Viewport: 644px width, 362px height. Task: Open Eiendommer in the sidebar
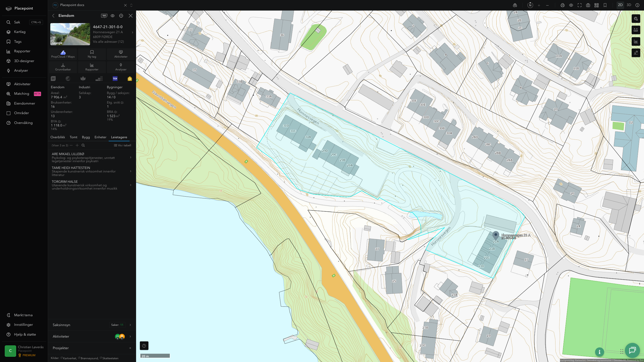(x=24, y=103)
